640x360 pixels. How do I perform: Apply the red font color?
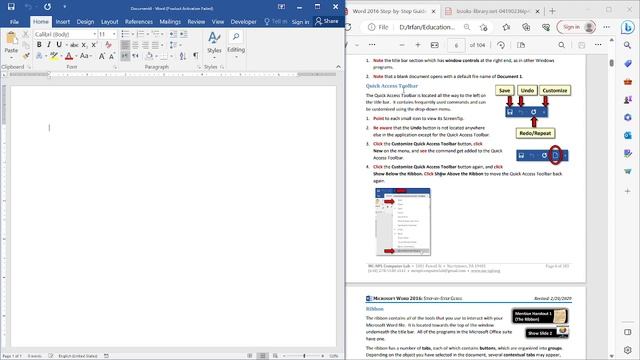pos(69,56)
